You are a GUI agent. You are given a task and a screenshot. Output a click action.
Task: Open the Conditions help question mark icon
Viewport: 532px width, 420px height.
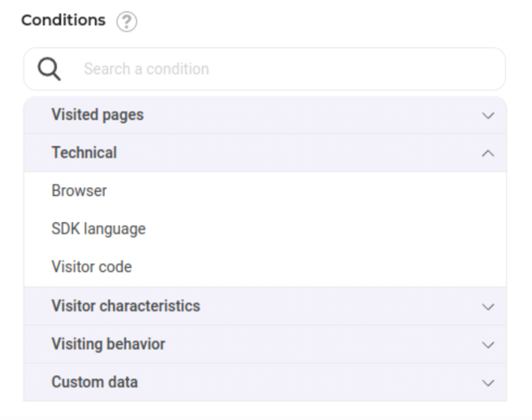pos(127,21)
